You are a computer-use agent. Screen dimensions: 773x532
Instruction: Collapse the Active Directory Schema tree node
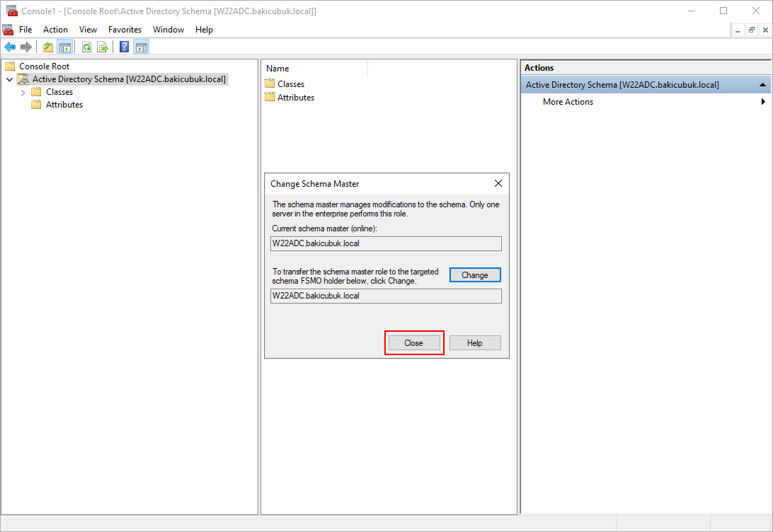click(x=9, y=79)
